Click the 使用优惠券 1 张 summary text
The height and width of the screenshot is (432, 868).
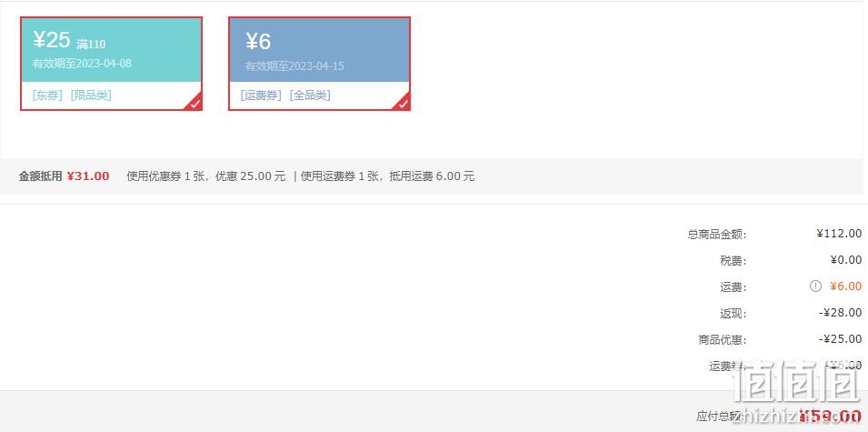tap(159, 176)
